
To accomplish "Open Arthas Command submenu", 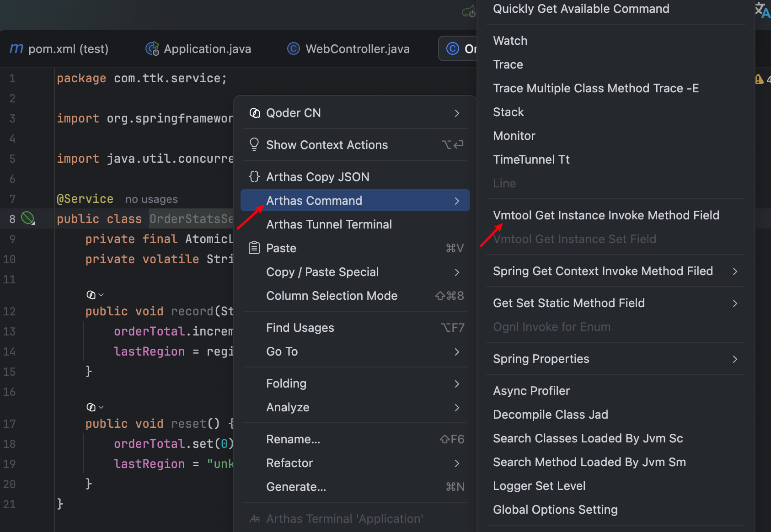I will (x=355, y=201).
